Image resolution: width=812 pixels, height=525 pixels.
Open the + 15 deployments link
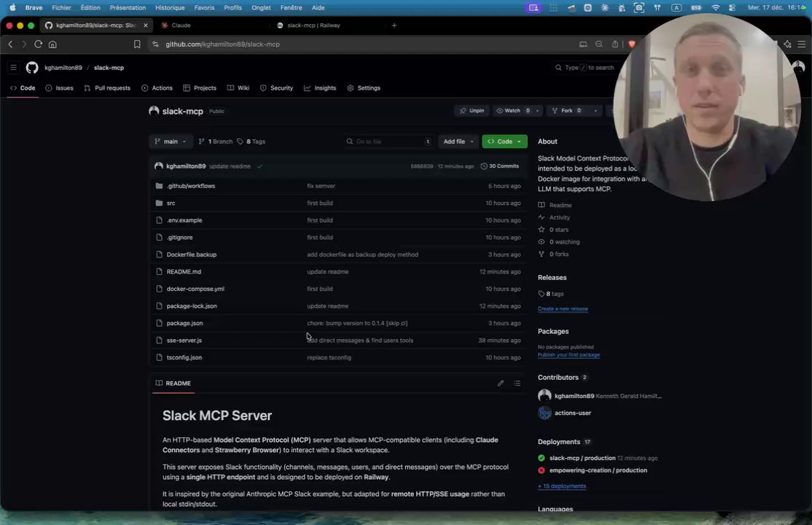tap(562, 486)
